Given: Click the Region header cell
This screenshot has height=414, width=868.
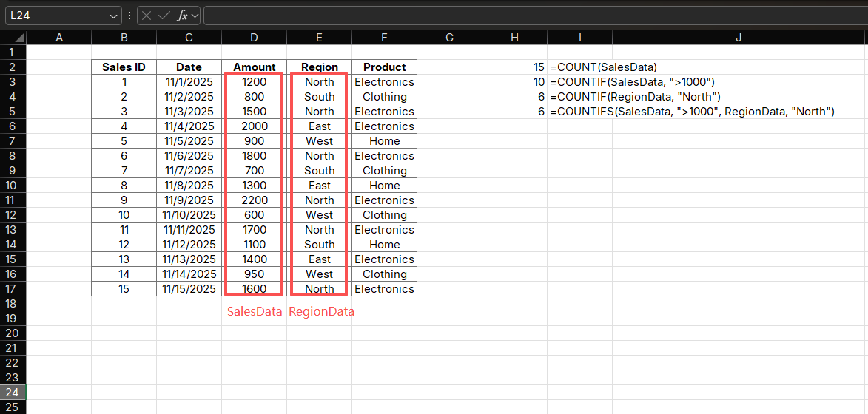Looking at the screenshot, I should 319,67.
